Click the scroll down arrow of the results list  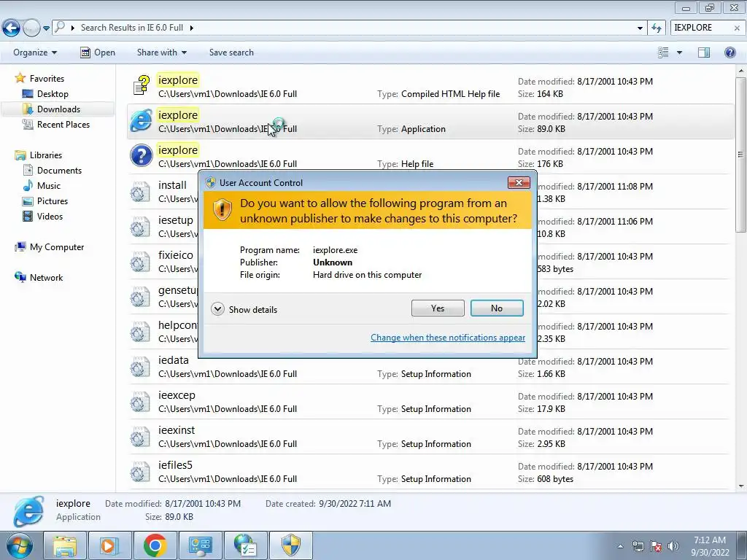(x=740, y=486)
